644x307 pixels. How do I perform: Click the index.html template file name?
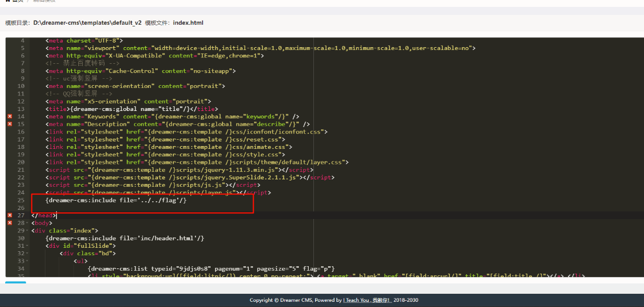(x=188, y=23)
